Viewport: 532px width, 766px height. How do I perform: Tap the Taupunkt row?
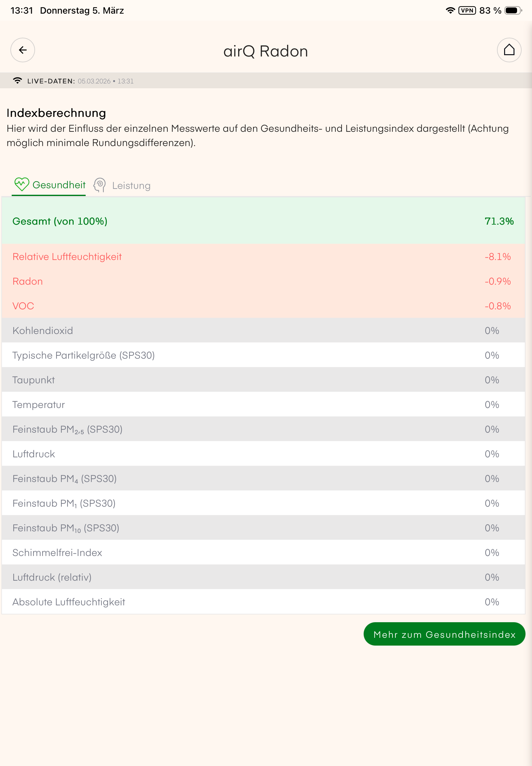click(x=263, y=380)
